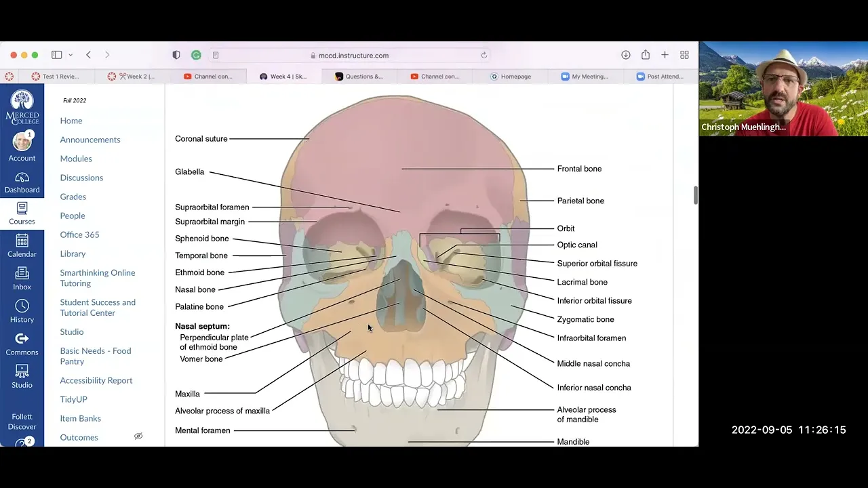This screenshot has height=488, width=868.
Task: Click the hidden-eye icon beside Outcomes
Action: click(x=138, y=436)
